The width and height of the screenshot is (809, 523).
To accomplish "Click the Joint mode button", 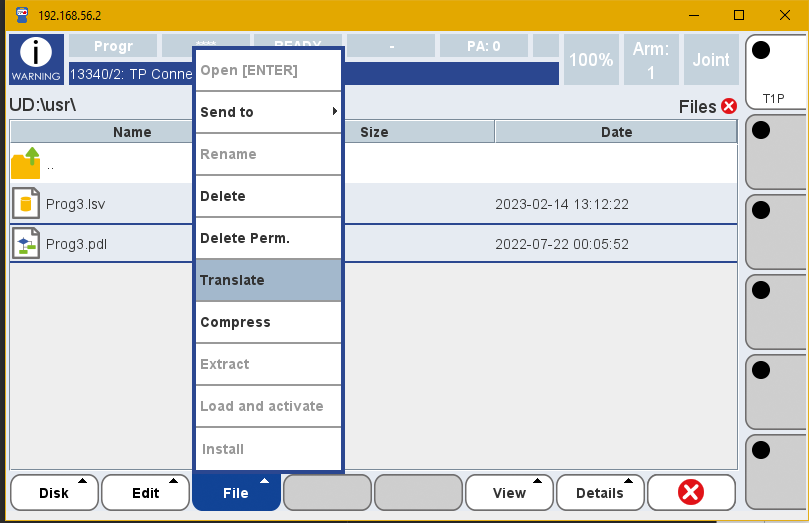I will 711,60.
